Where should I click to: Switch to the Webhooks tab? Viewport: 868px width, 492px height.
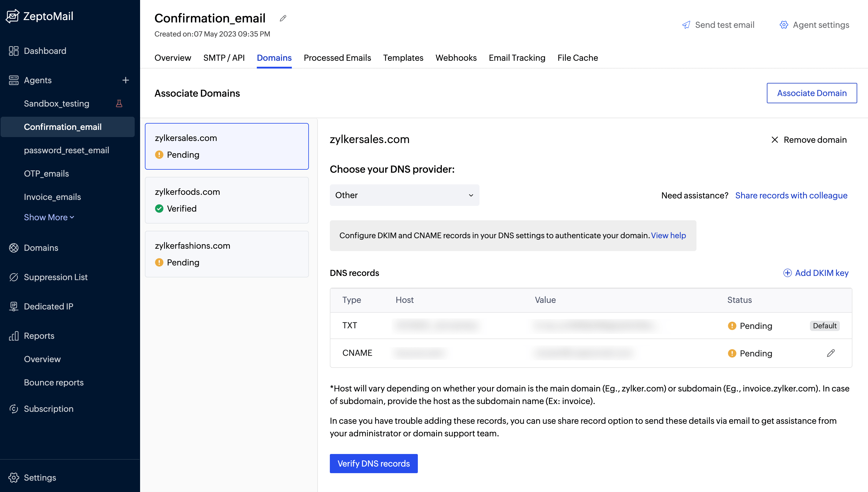tap(456, 58)
